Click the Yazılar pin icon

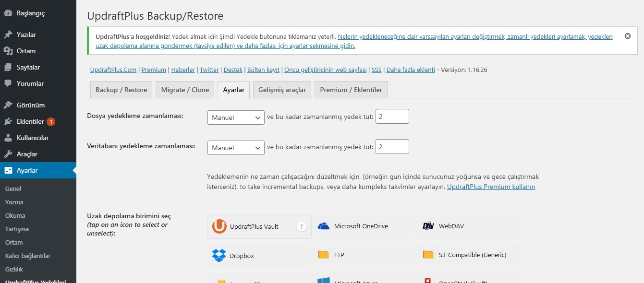8,35
